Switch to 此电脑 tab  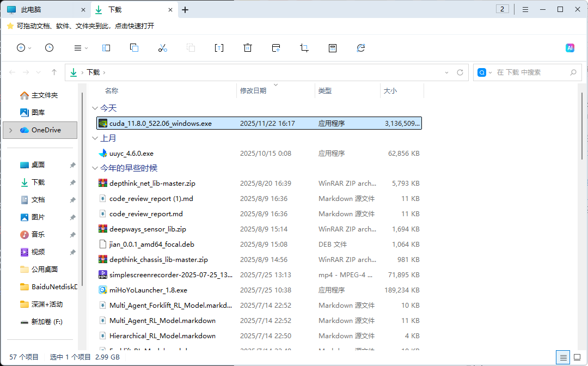pyautogui.click(x=46, y=10)
